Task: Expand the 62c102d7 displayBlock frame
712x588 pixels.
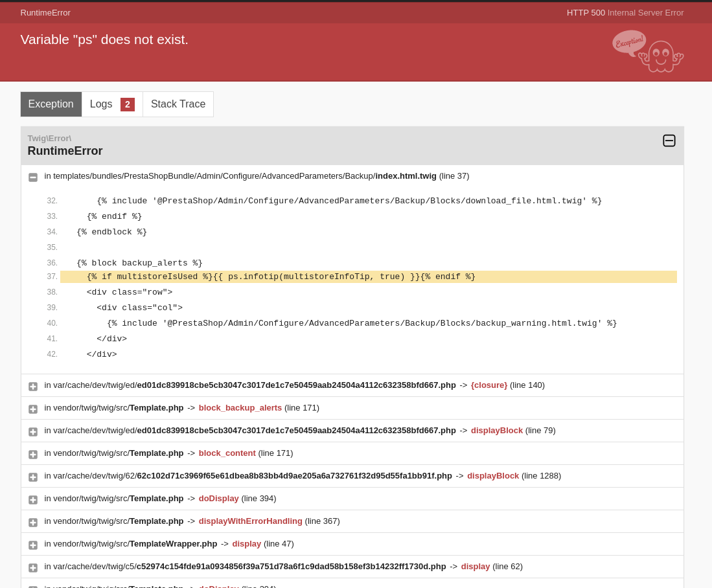Action: [32, 477]
